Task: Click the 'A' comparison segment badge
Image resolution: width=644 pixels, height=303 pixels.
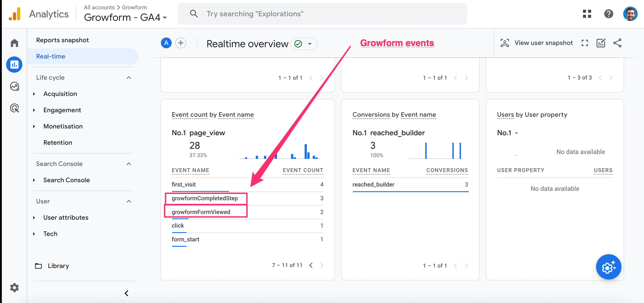Action: click(166, 43)
